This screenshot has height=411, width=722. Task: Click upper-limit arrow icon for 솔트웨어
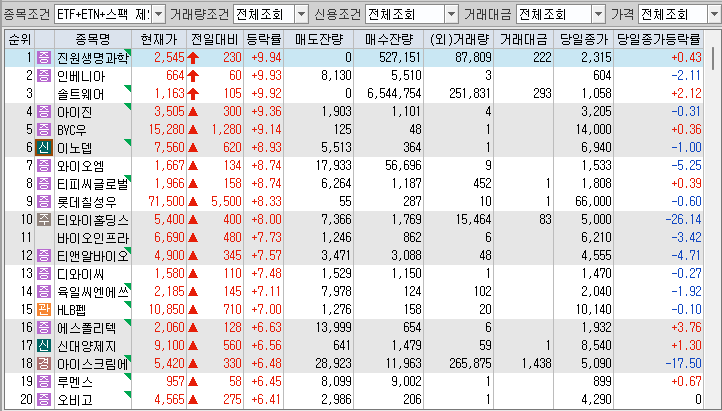click(x=193, y=93)
